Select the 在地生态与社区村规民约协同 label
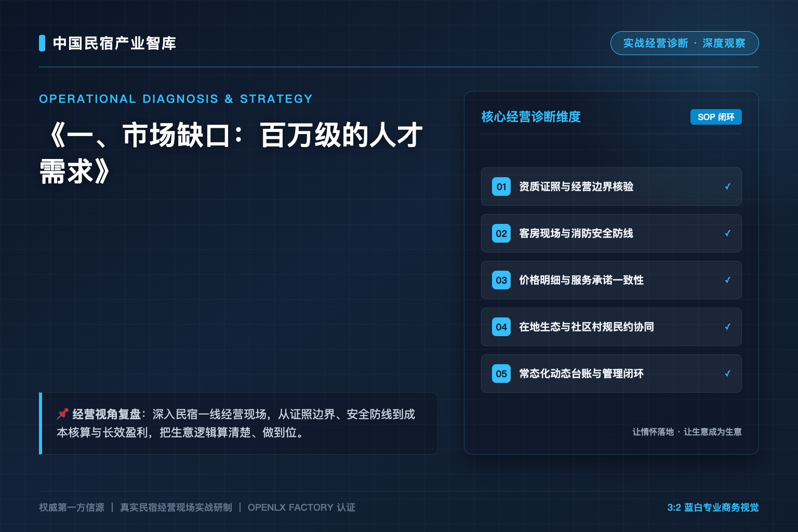 pos(587,327)
